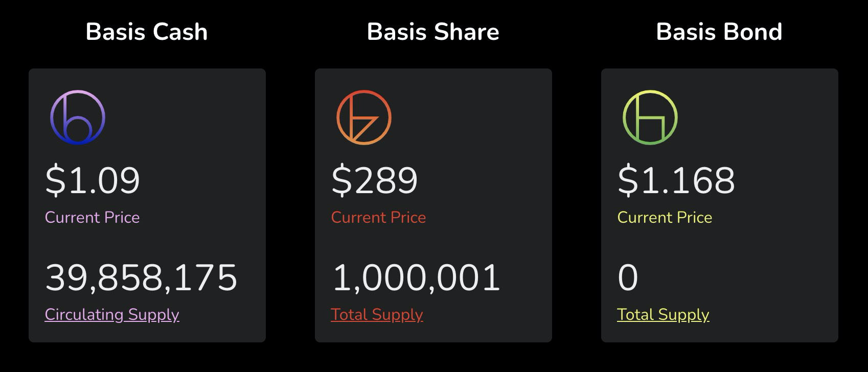The image size is (868, 372).
Task: Click the $1.09 price value
Action: (93, 180)
